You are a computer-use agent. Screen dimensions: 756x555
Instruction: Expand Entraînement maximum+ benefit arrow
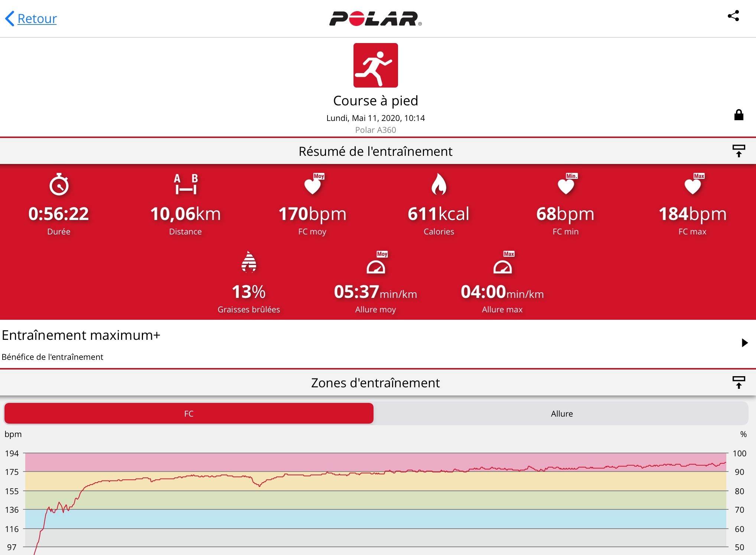[744, 342]
